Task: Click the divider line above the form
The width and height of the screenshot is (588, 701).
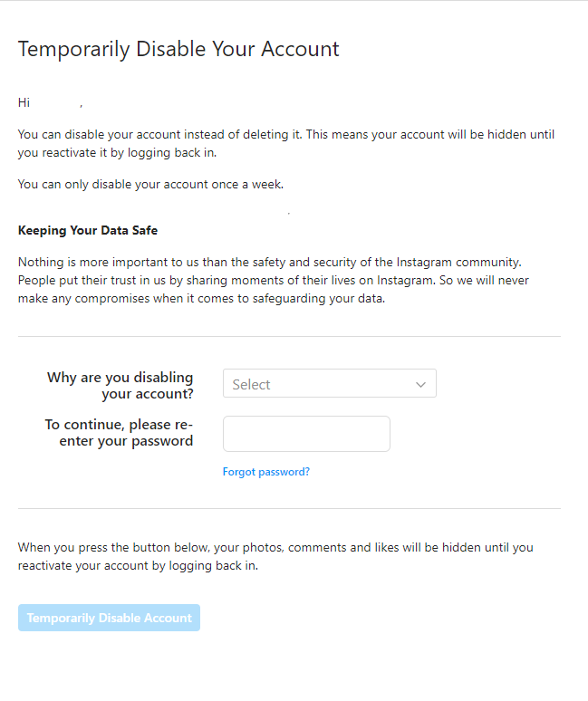Action: click(x=289, y=337)
